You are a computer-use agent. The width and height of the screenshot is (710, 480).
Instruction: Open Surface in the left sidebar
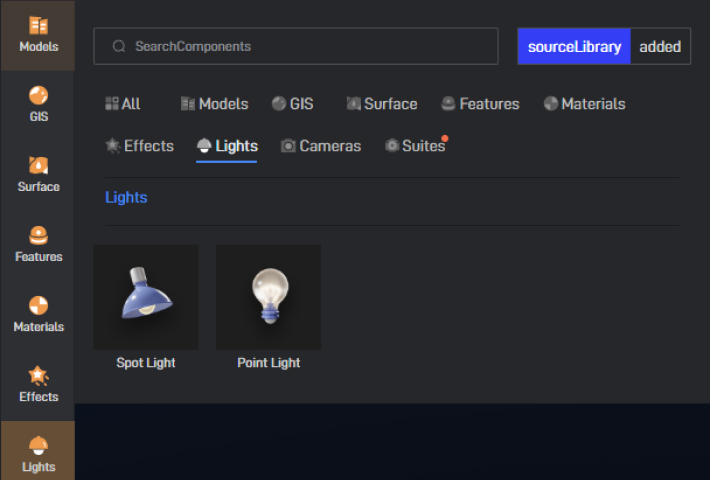tap(38, 175)
